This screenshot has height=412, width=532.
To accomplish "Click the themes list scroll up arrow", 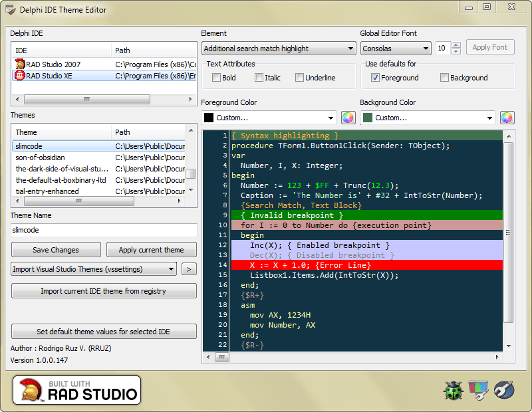I will [x=191, y=130].
